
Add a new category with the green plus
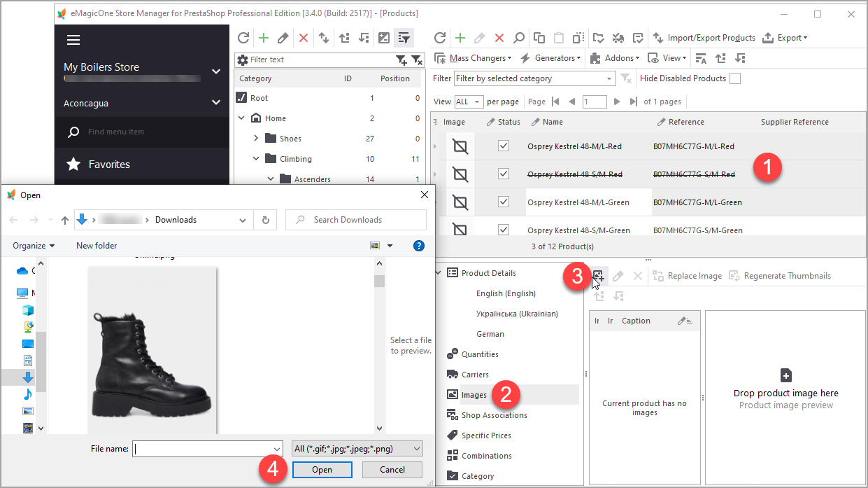[264, 38]
